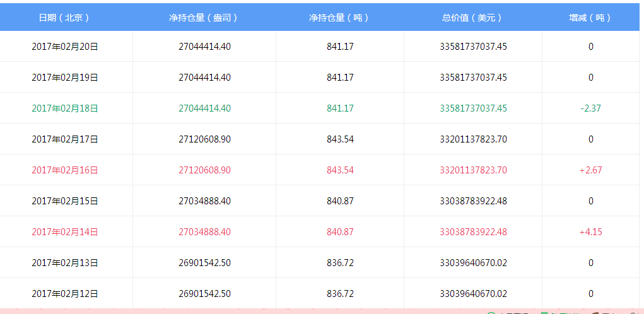Click the green 841.17 tonnage value

point(340,108)
